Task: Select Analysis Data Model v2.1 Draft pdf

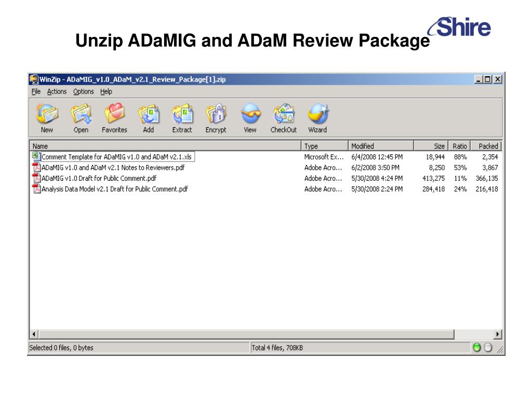Action: tap(115, 189)
